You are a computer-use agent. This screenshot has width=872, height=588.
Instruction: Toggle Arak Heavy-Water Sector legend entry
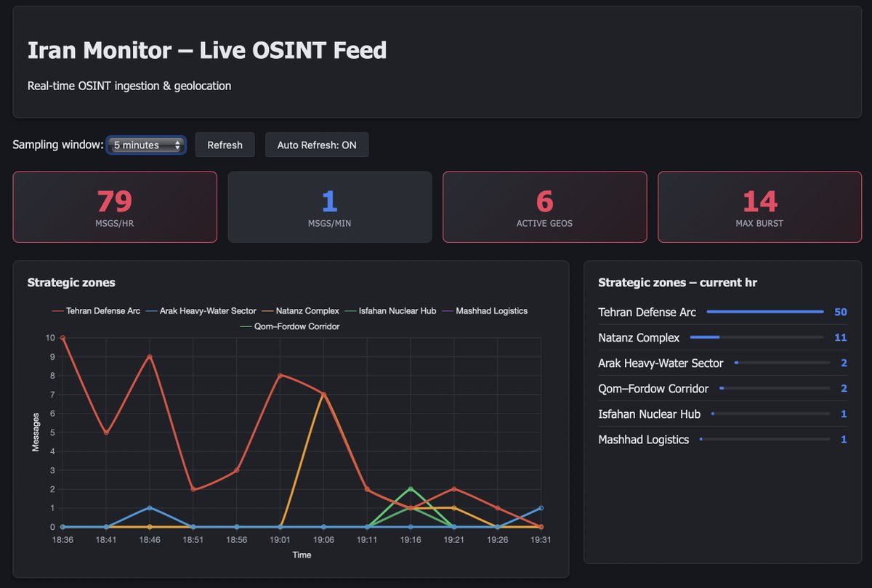pyautogui.click(x=201, y=310)
